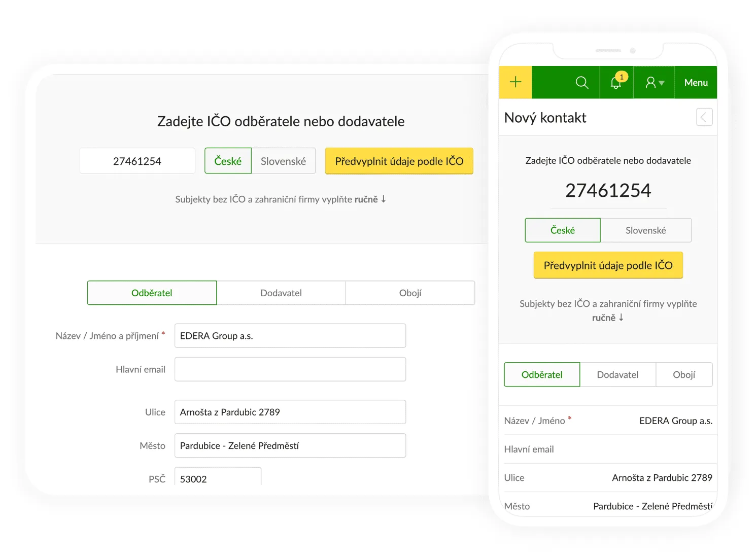Select Dodavatel in the mobile view
The height and width of the screenshot is (558, 756).
coord(617,374)
